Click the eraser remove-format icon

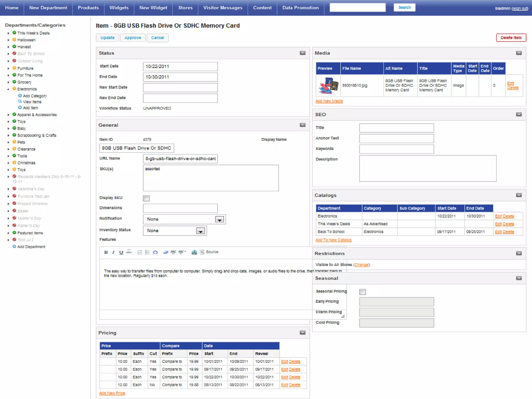point(165,252)
